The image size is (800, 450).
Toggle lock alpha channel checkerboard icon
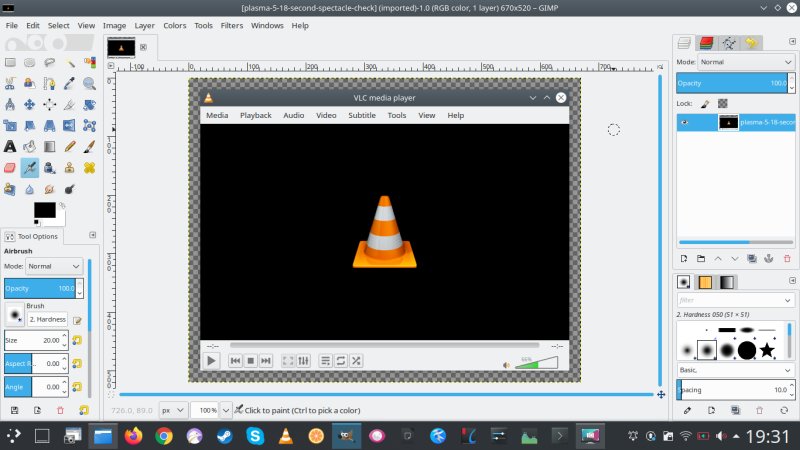(723, 103)
